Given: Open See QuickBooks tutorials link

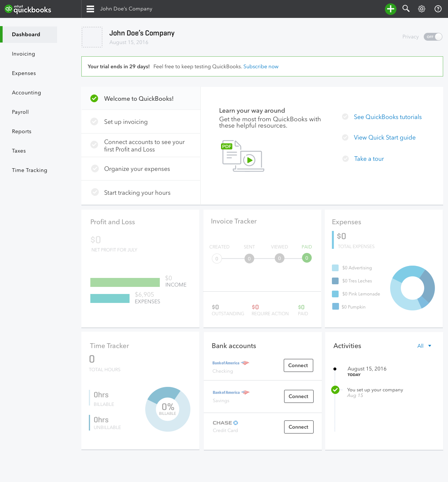Looking at the screenshot, I should pos(388,117).
